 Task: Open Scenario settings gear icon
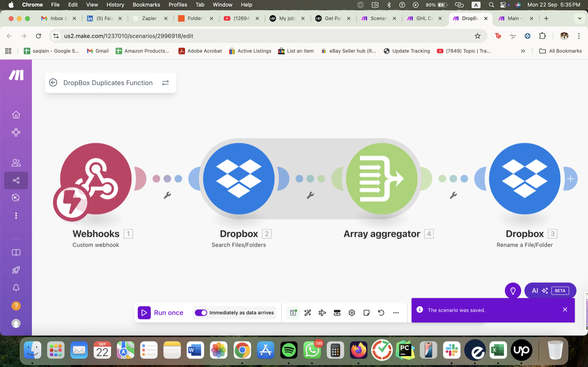pyautogui.click(x=352, y=313)
